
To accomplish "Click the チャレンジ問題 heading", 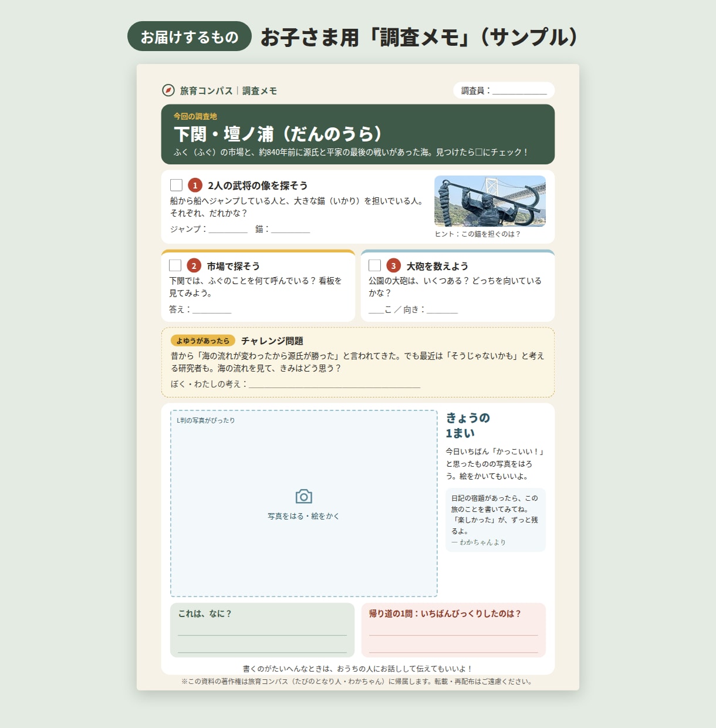I will coord(272,341).
